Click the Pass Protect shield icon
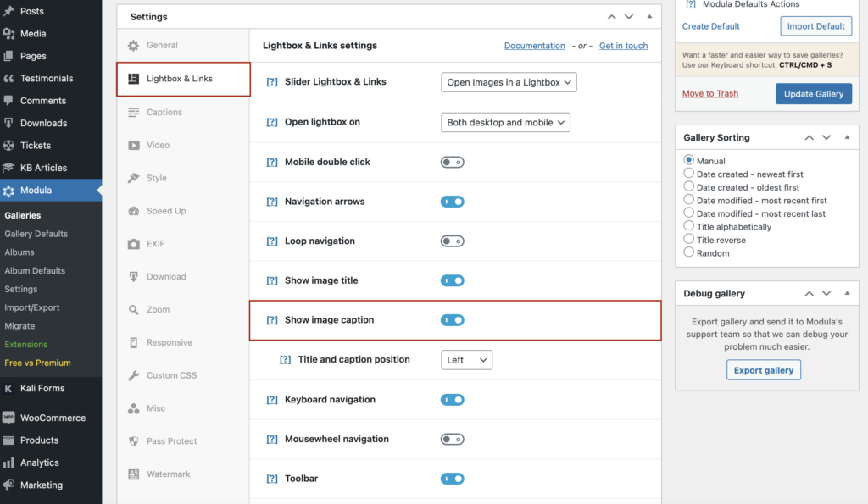The height and width of the screenshot is (504, 868). 134,441
